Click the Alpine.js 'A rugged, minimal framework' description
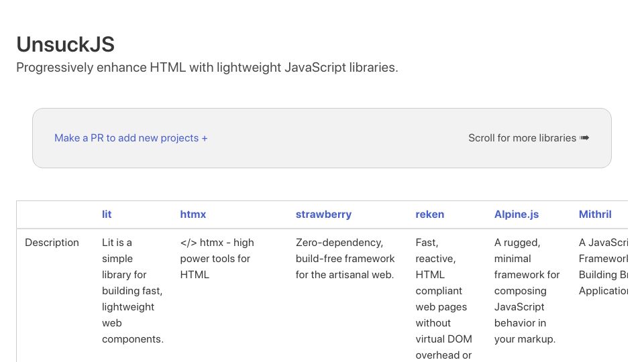 527,290
